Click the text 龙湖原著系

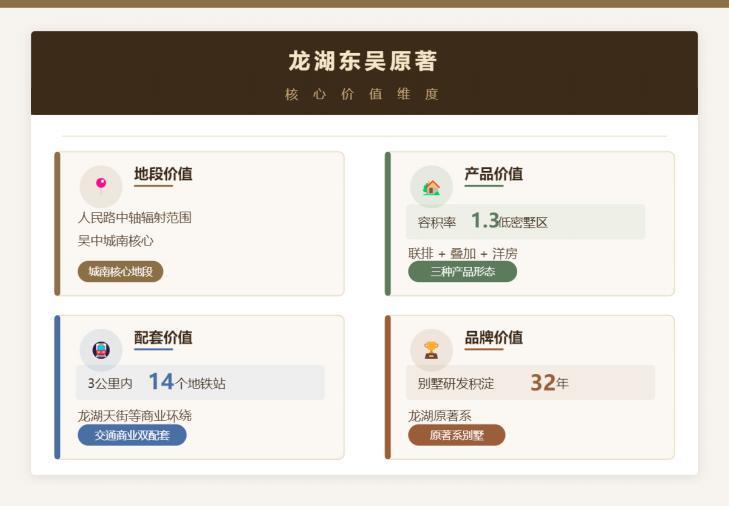[x=440, y=416]
